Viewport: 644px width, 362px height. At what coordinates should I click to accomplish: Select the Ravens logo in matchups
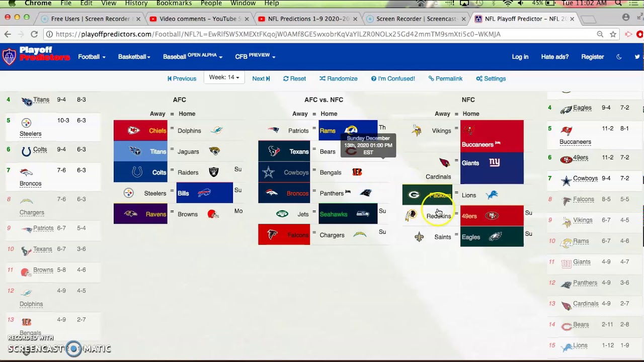tap(131, 214)
